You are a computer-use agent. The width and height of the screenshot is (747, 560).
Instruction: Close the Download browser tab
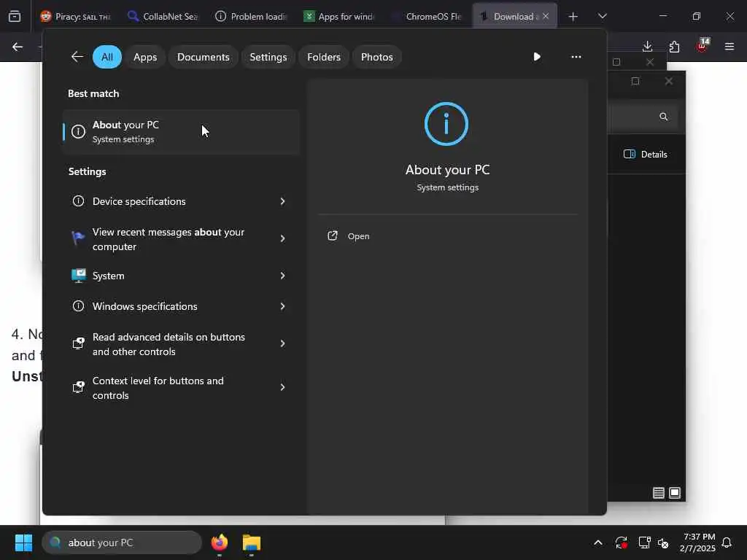pos(546,16)
